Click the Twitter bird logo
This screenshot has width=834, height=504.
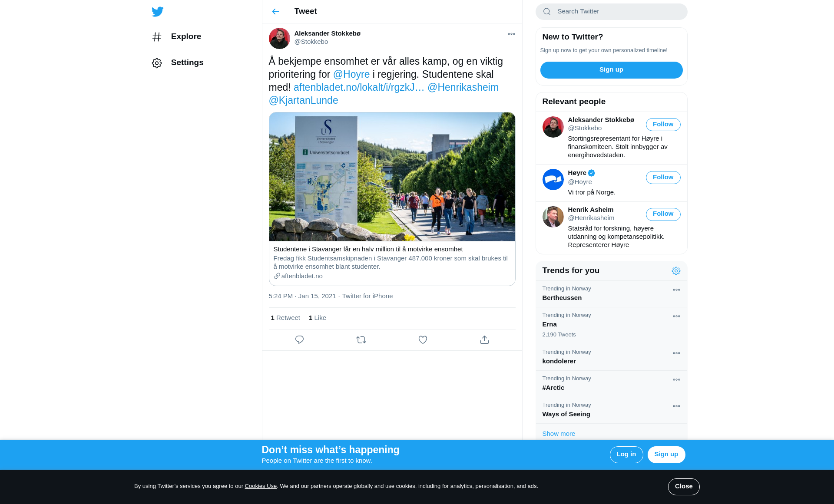[157, 12]
